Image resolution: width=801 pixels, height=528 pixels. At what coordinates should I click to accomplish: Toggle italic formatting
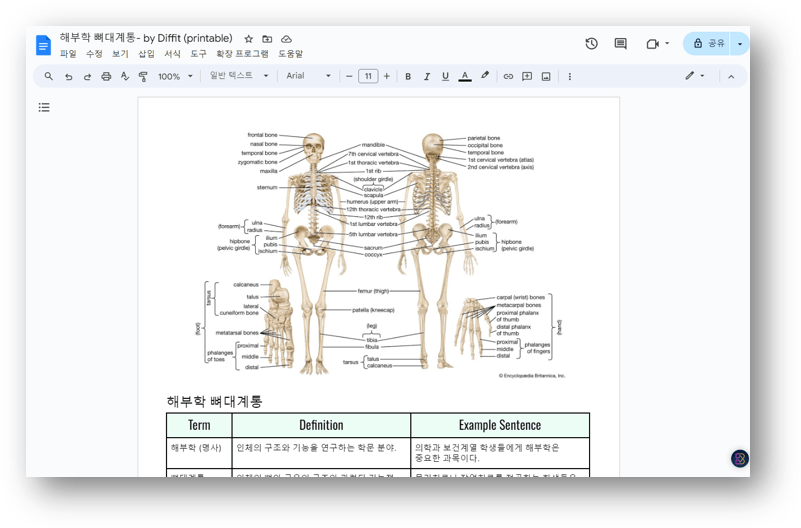point(427,76)
